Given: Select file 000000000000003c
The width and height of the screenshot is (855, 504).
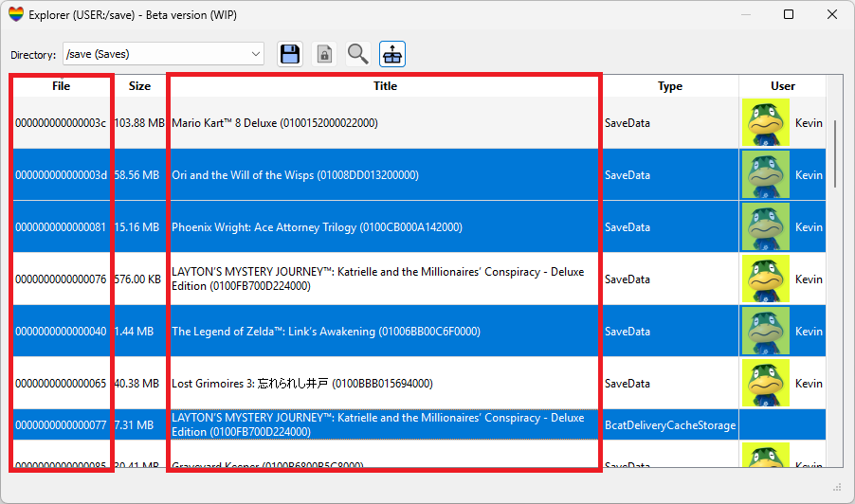Looking at the screenshot, I should click(x=61, y=123).
